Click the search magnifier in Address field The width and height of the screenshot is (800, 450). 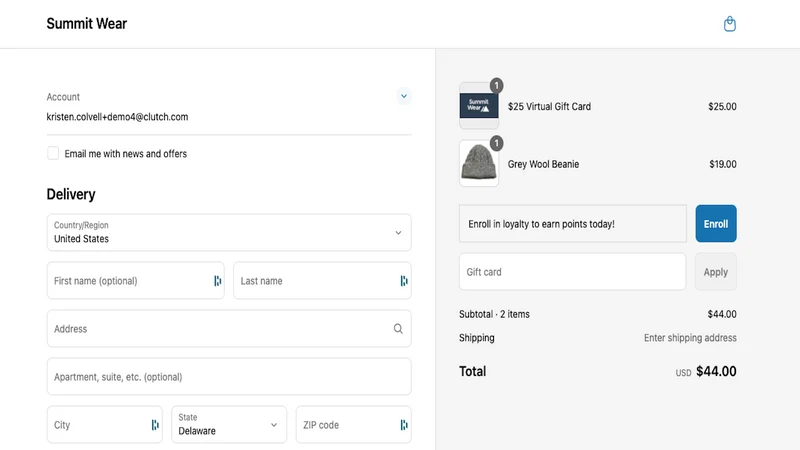coord(398,329)
